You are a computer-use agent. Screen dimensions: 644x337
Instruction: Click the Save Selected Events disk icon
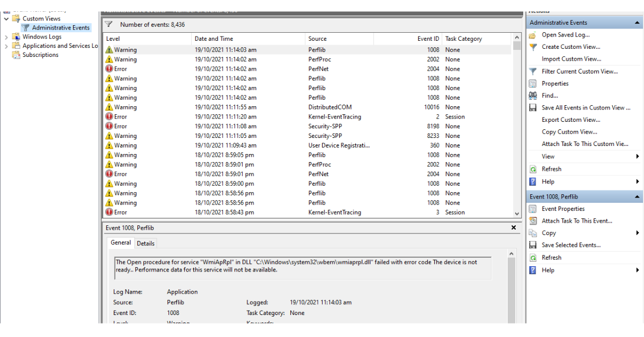coord(532,245)
